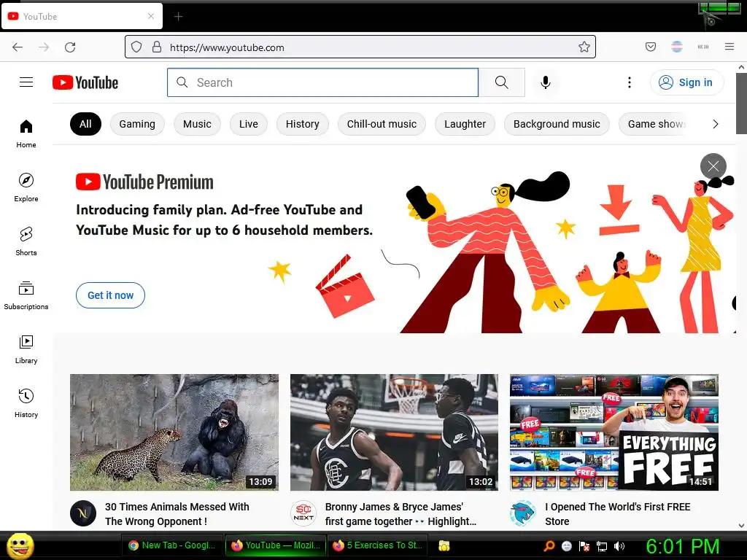Screen dimensions: 747x560
Task: Open Subscriptions in the sidebar
Action: pos(26,295)
